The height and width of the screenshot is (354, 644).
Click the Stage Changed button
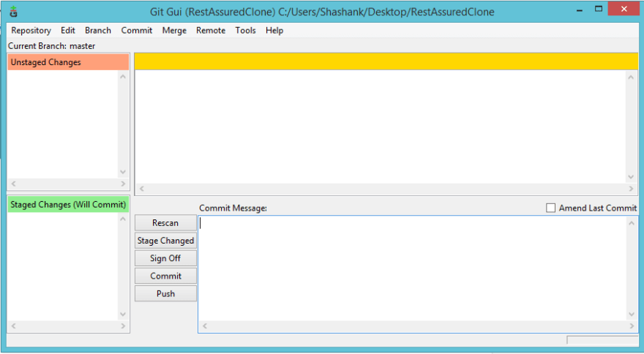(165, 241)
